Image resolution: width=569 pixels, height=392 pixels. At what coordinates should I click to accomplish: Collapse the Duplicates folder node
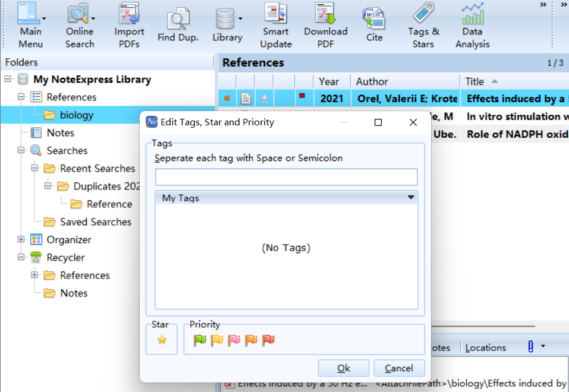click(48, 186)
